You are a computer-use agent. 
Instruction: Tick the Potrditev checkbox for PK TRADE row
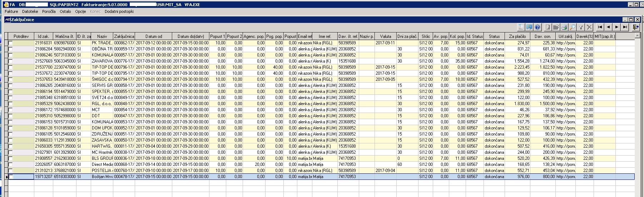(10, 43)
